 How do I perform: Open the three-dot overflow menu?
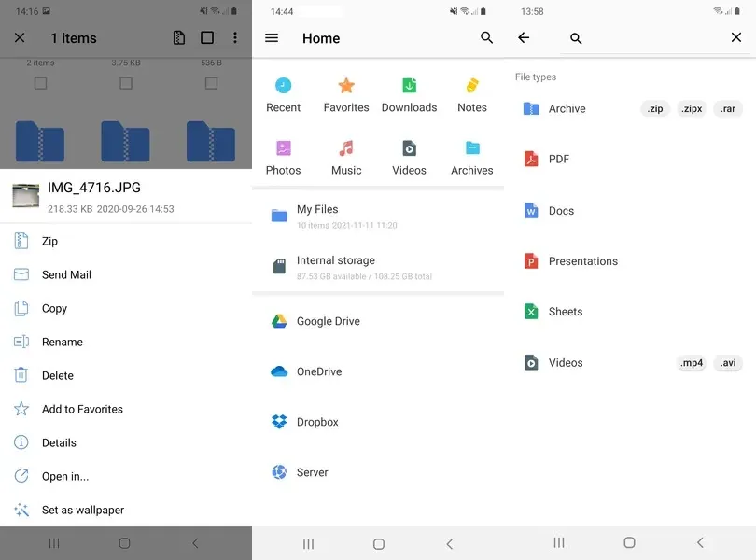click(x=235, y=37)
